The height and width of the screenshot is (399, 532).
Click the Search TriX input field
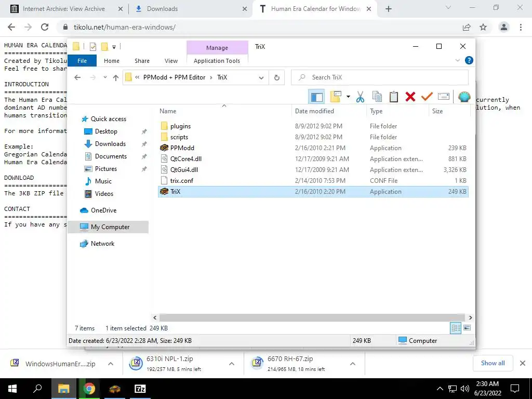(x=380, y=77)
